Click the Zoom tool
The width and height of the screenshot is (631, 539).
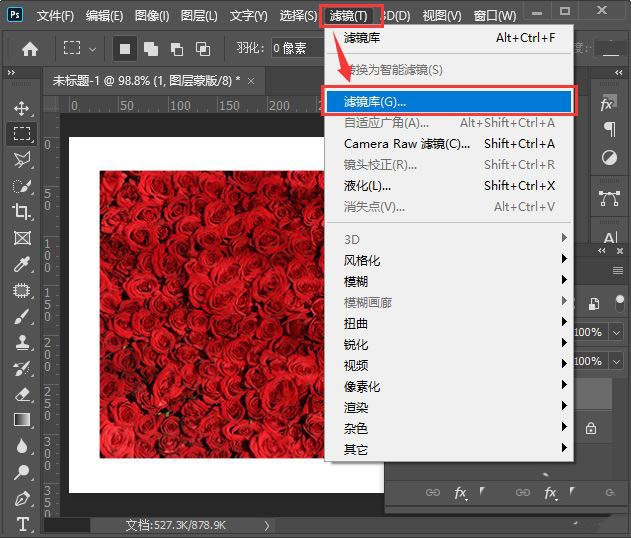[22, 472]
